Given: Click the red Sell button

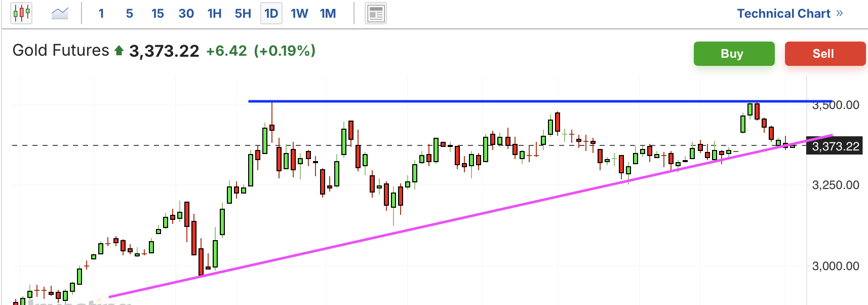Looking at the screenshot, I should (x=825, y=54).
